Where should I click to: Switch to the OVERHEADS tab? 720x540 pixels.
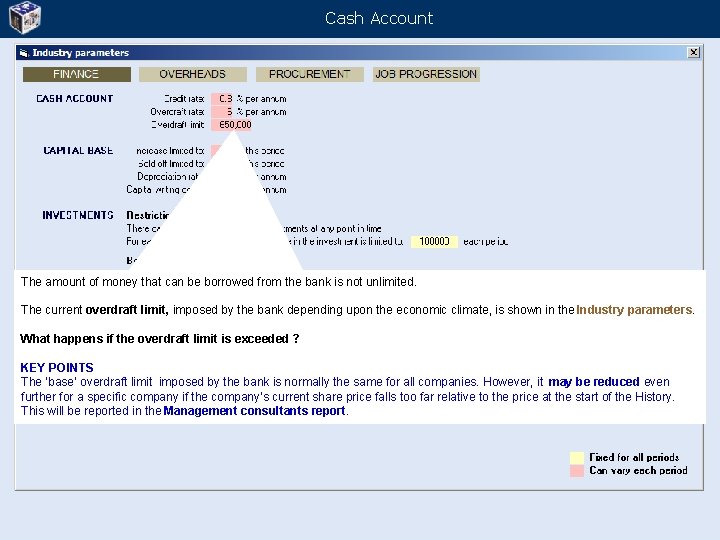pyautogui.click(x=192, y=74)
